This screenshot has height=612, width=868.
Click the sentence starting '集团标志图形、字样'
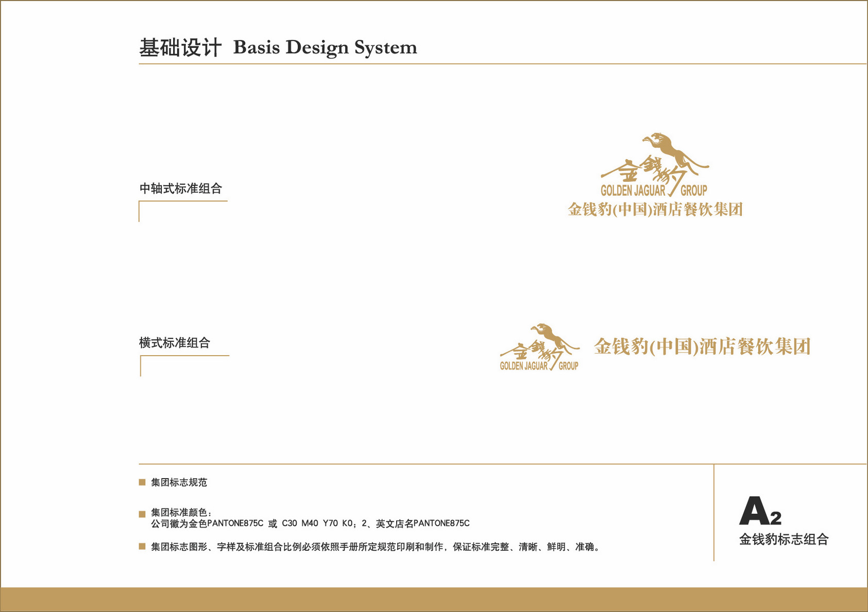pyautogui.click(x=376, y=547)
